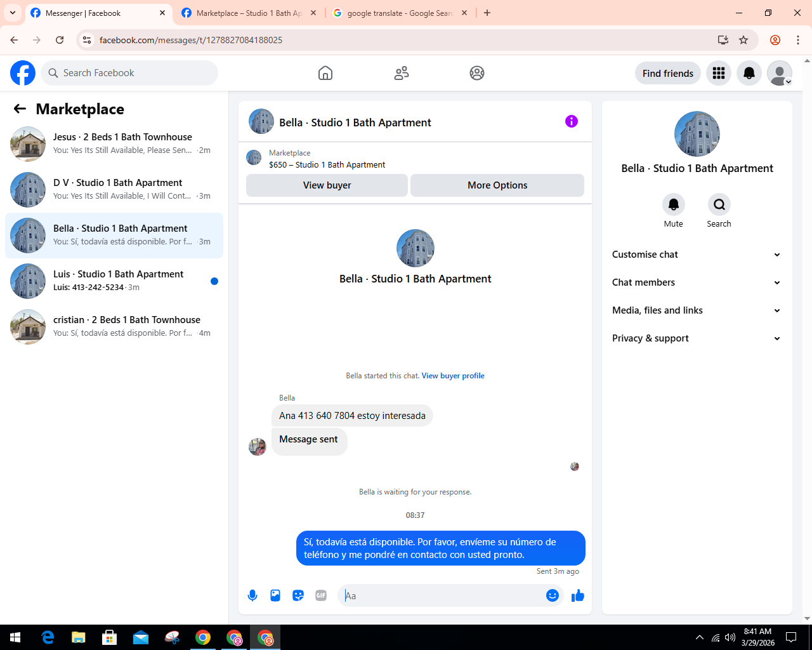Screen dimensions: 812x650
Task: Bookmark this page with the star icon
Action: pos(743,40)
